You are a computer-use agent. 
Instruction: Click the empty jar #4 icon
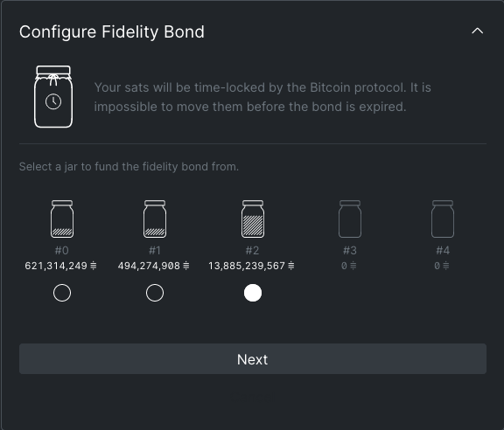coord(443,219)
